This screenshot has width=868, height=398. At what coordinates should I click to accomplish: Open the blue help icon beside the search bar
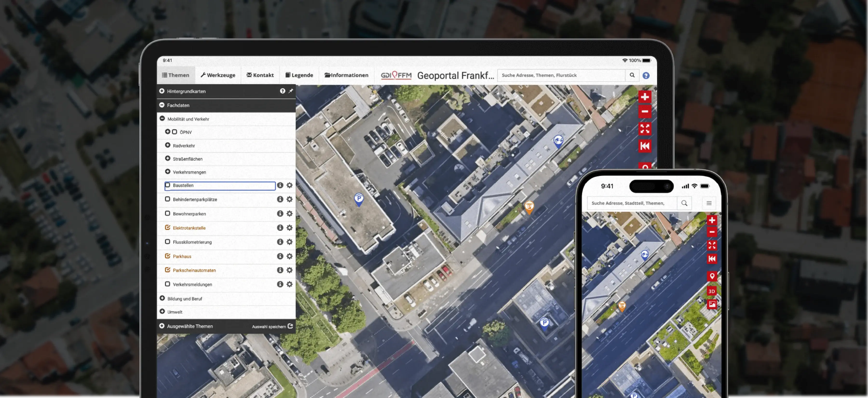click(646, 75)
